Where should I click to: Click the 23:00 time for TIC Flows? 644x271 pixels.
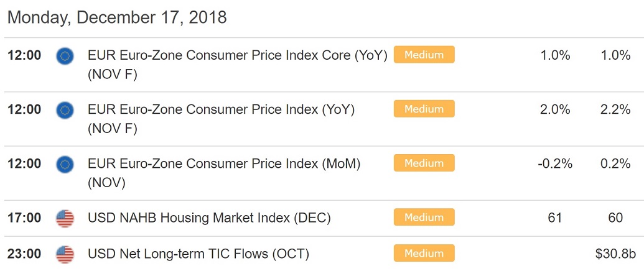[x=24, y=254]
